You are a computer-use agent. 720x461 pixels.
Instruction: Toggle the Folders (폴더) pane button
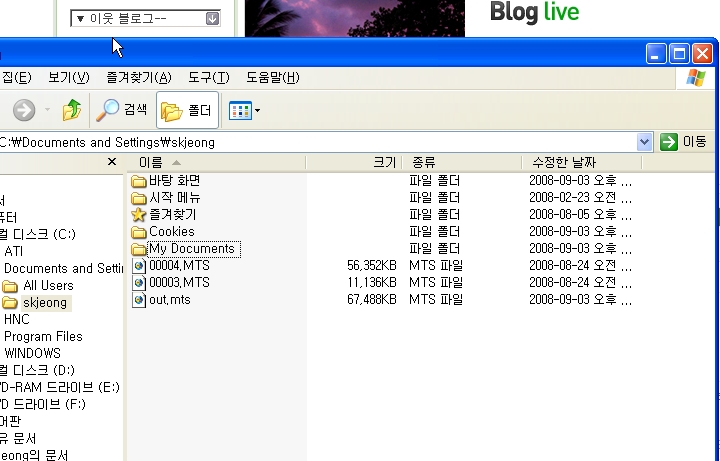click(x=187, y=110)
